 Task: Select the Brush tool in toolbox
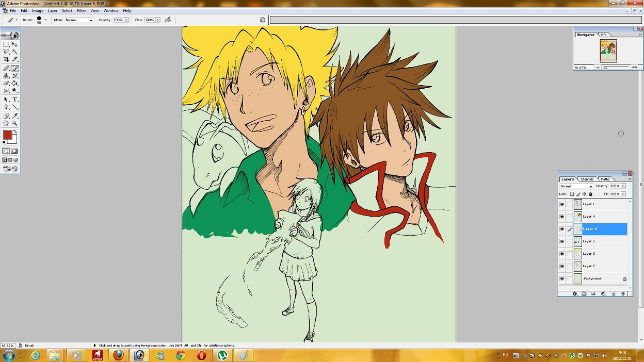click(15, 68)
